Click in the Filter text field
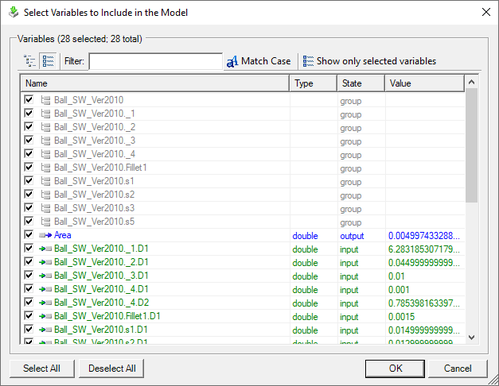 click(156, 61)
